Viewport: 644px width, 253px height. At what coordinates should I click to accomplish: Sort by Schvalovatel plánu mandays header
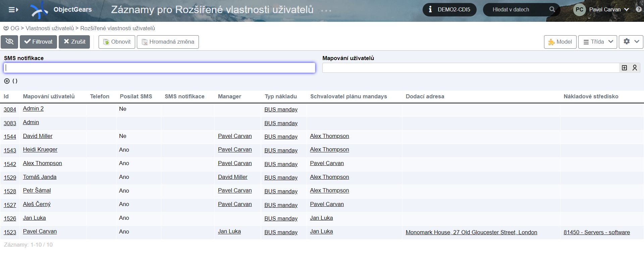(x=348, y=96)
